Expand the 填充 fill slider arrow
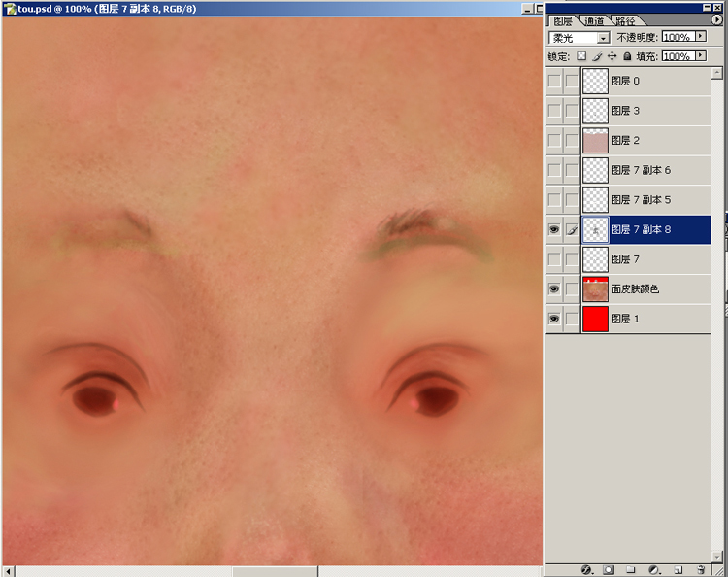 tap(701, 56)
